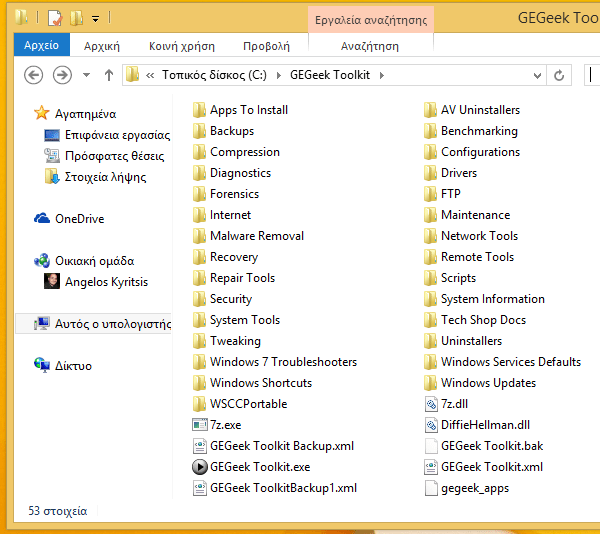This screenshot has width=600, height=534.
Task: Open the Αναζήτηση ribbon tab
Action: coord(370,46)
